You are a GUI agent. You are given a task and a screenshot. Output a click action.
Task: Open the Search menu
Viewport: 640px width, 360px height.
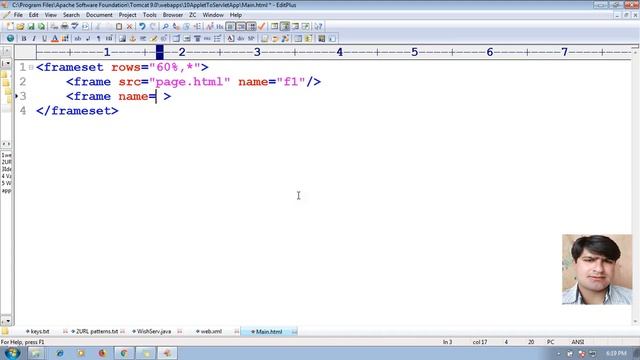71,15
